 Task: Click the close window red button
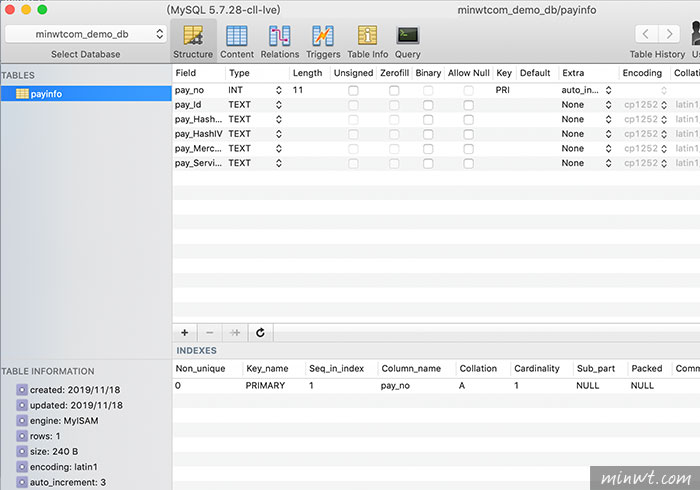pos(10,9)
